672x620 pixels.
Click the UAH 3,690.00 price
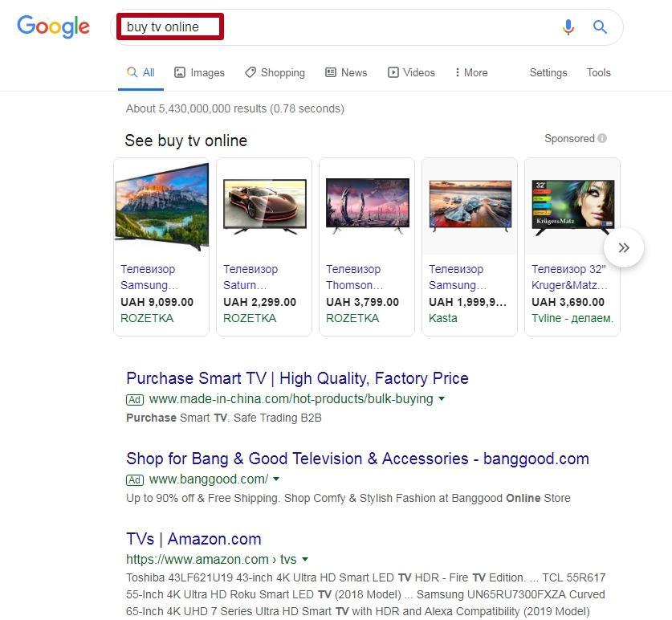(x=568, y=302)
